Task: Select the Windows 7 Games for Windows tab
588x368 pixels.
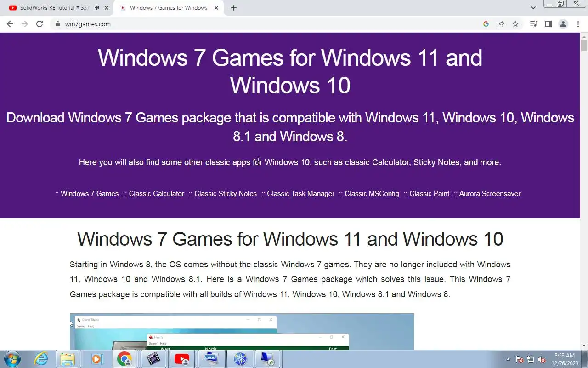Action: [x=168, y=8]
